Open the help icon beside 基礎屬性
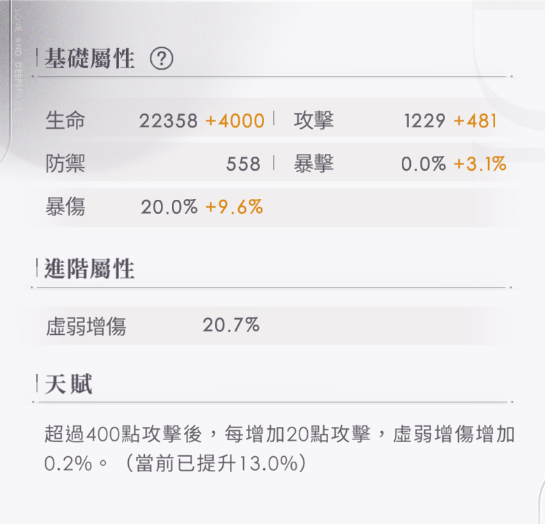 pos(161,58)
